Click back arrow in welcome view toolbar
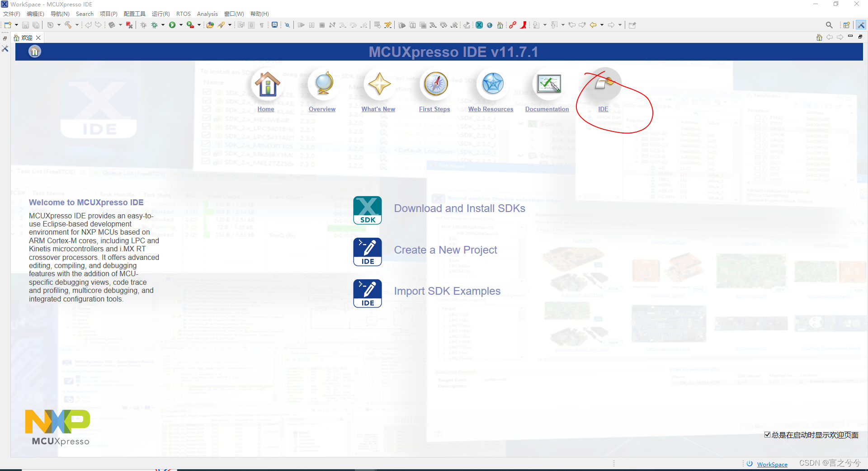Image resolution: width=868 pixels, height=471 pixels. (x=830, y=38)
